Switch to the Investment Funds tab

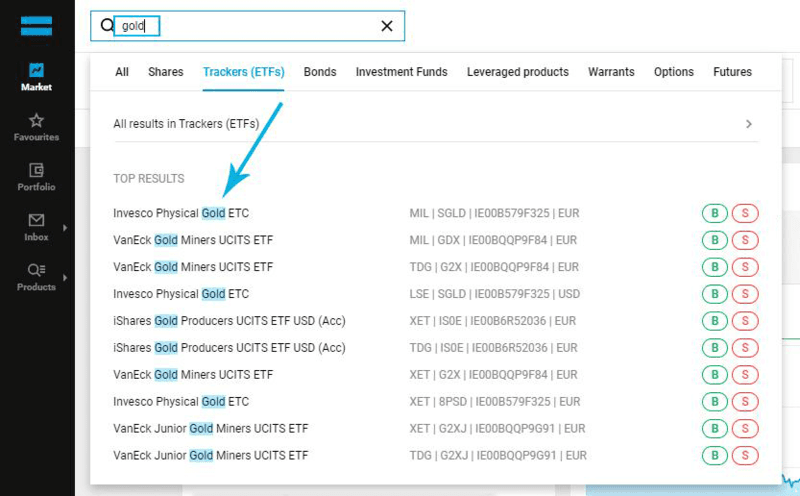(402, 72)
